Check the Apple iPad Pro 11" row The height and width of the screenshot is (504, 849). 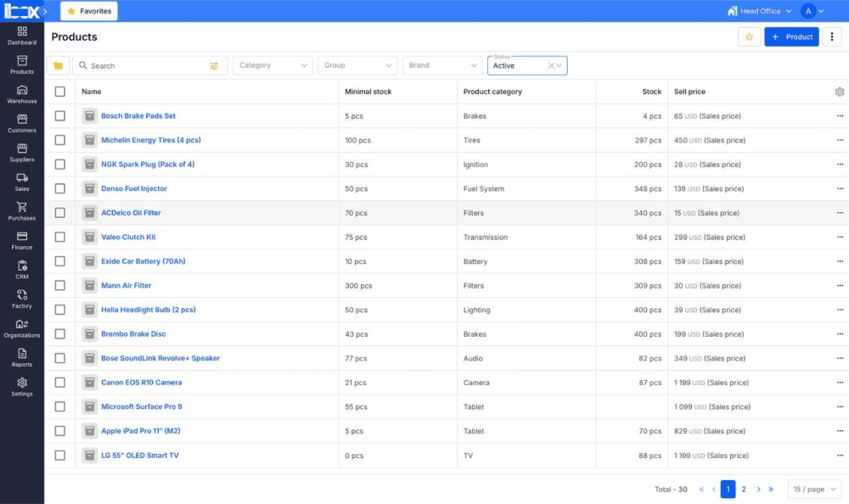point(60,431)
